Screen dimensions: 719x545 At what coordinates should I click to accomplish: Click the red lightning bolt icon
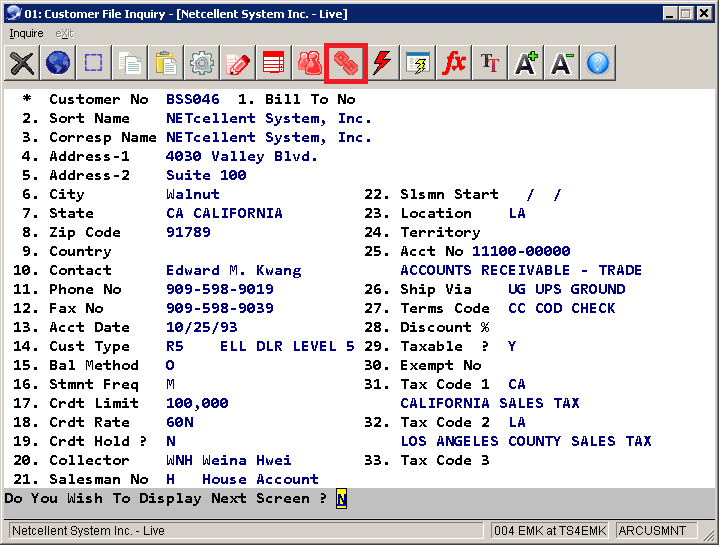tap(382, 63)
